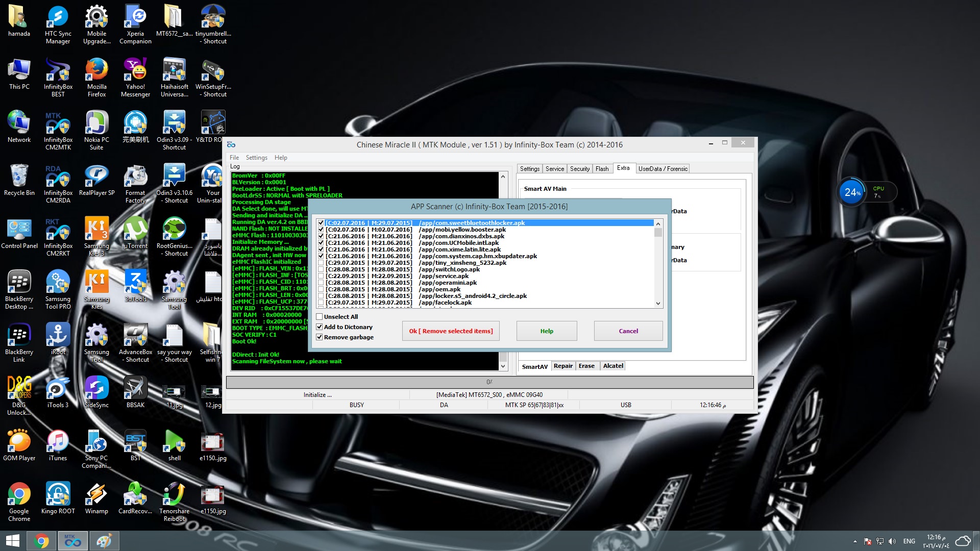Disable Add to Dictonary option

click(x=320, y=327)
